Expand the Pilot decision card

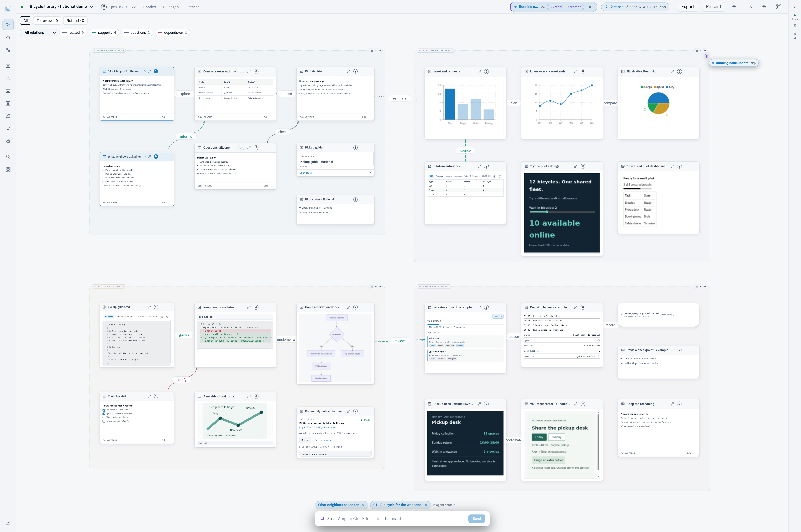click(x=348, y=72)
